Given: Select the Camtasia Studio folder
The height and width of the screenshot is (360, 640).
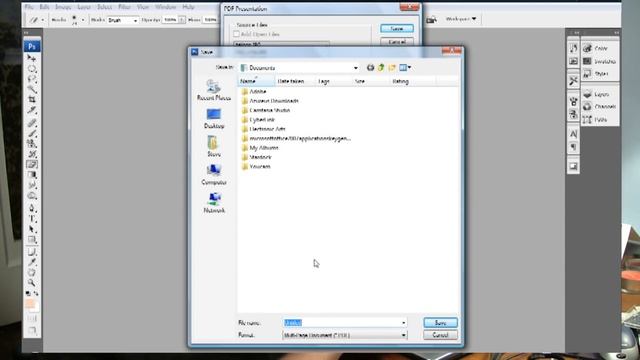Looking at the screenshot, I should (x=266, y=110).
